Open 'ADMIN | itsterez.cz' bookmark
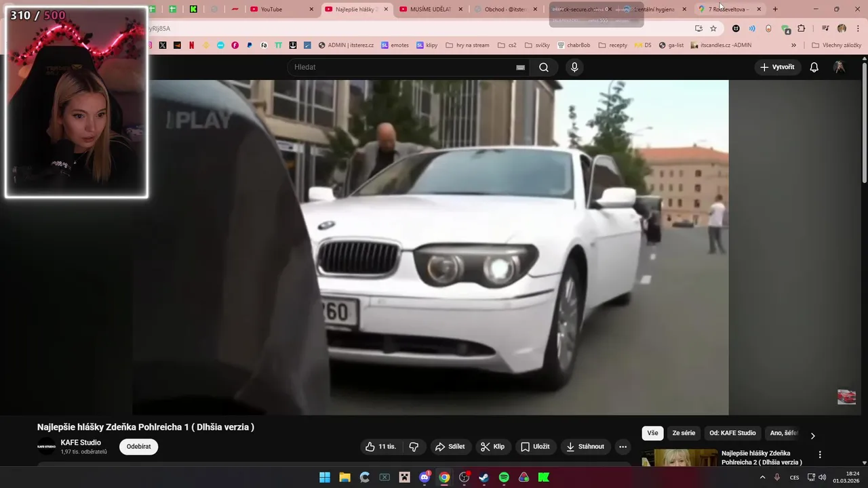This screenshot has height=488, width=868. (345, 45)
